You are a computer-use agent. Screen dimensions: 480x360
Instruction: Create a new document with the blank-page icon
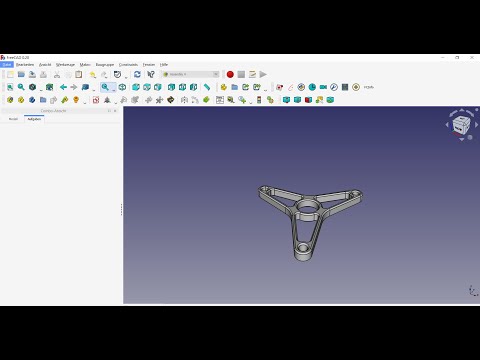point(10,74)
